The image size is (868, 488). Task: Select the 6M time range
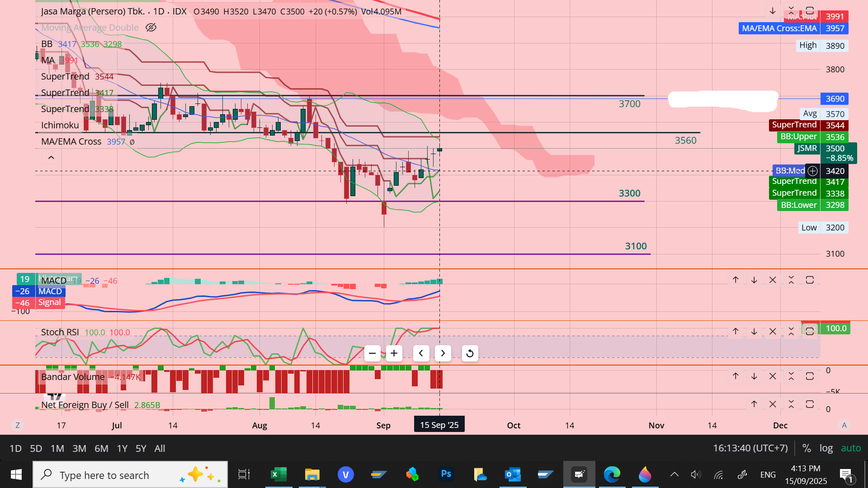(x=101, y=448)
